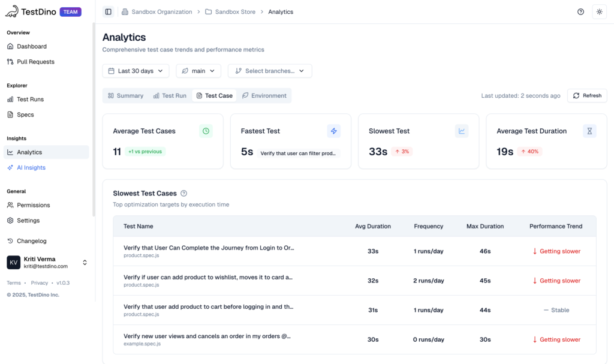
Task: Expand the Kriti Verma account switcher
Action: tap(85, 263)
